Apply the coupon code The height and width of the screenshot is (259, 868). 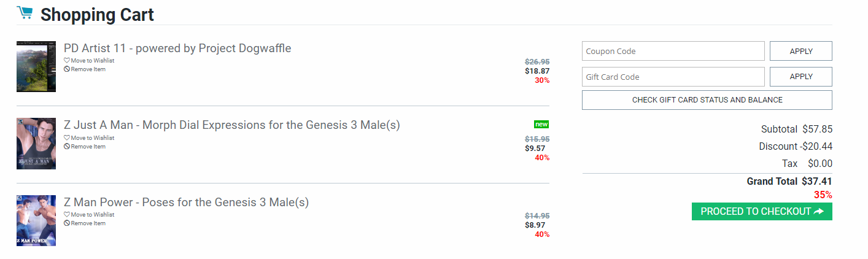[800, 51]
